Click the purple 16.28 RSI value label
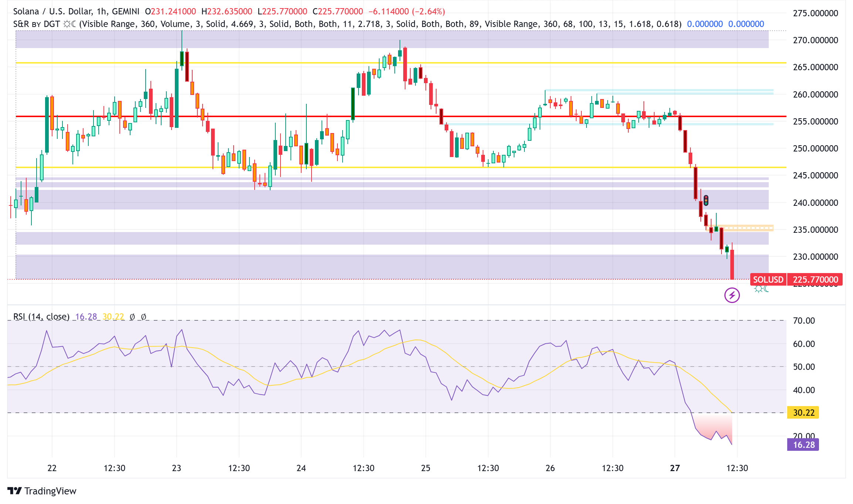Viewport: 853px width, 504px height. pos(803,445)
